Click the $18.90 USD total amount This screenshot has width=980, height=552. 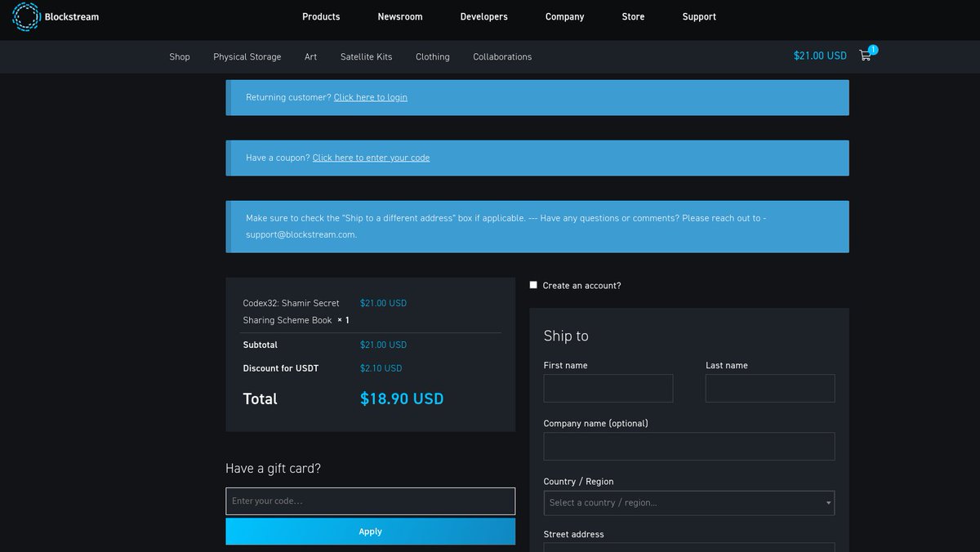click(x=402, y=398)
